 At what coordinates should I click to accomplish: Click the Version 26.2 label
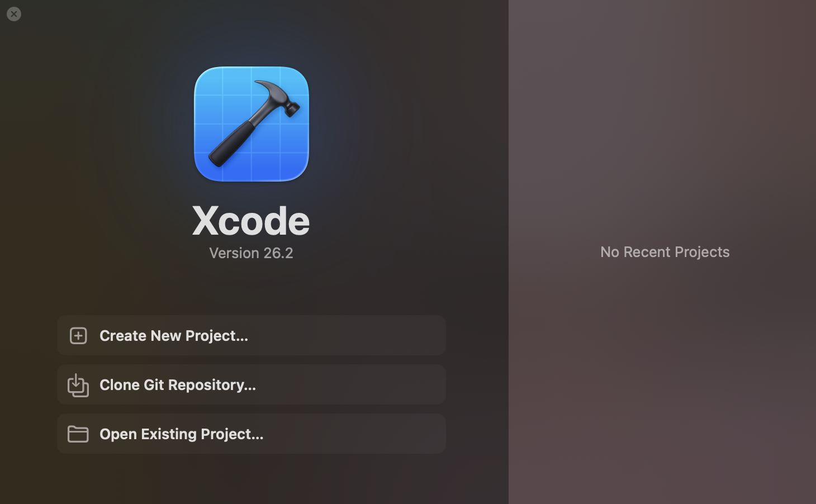click(251, 253)
